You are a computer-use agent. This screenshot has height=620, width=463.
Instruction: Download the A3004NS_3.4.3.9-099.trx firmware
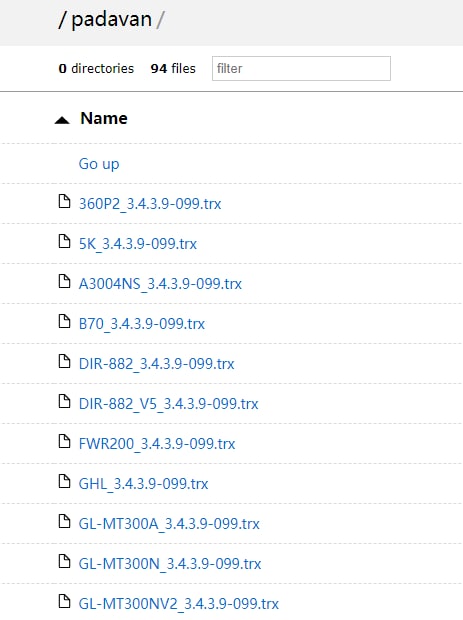(160, 284)
